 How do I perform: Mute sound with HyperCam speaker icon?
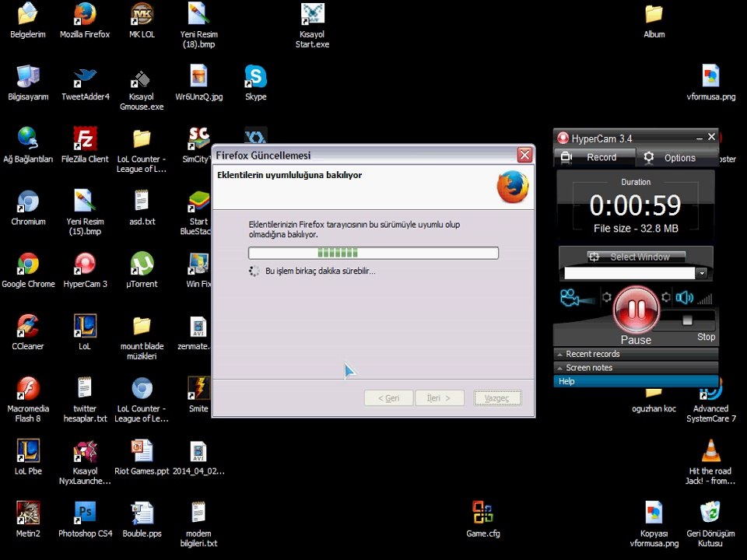tap(685, 298)
